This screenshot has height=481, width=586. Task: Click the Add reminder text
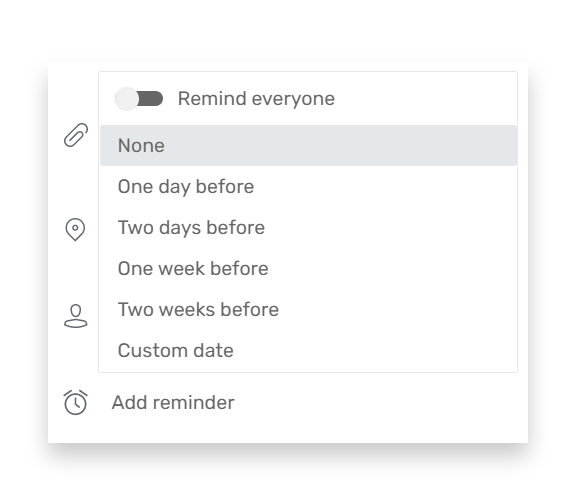click(173, 403)
